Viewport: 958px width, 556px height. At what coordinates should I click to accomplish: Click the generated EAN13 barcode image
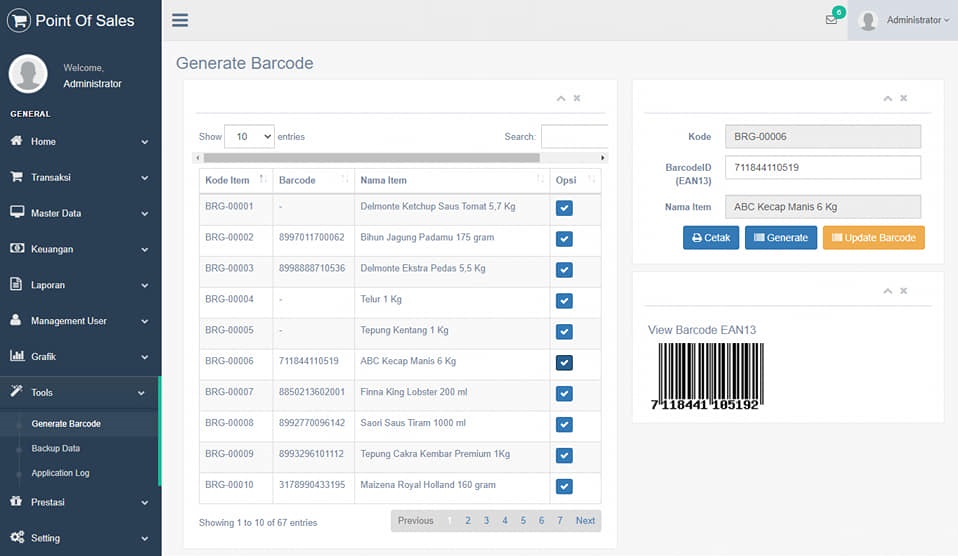point(709,376)
